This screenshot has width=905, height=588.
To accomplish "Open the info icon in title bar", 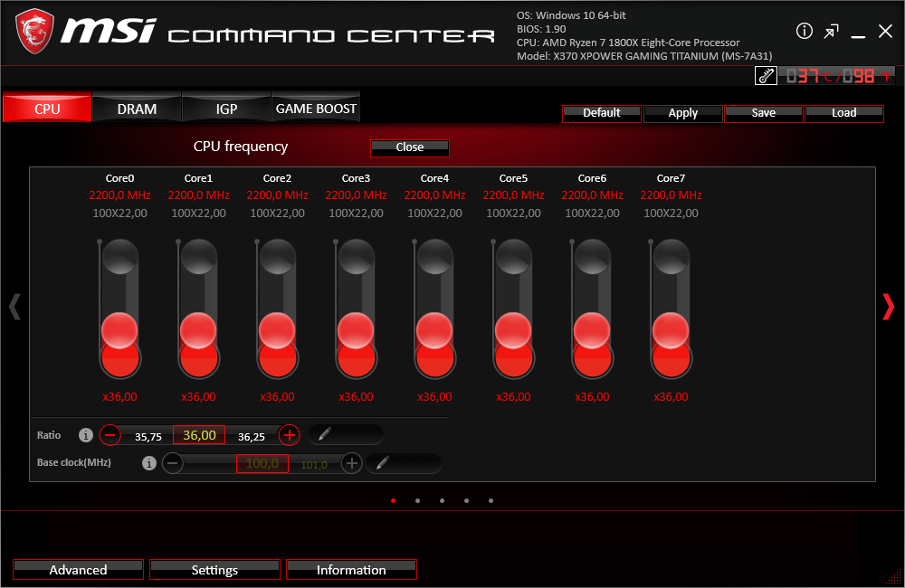I will tap(804, 31).
